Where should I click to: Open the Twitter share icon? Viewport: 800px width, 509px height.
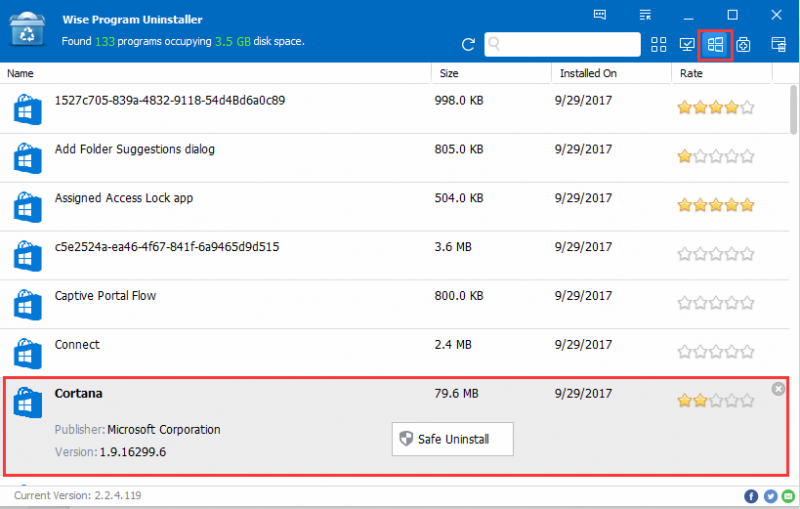coord(770,496)
